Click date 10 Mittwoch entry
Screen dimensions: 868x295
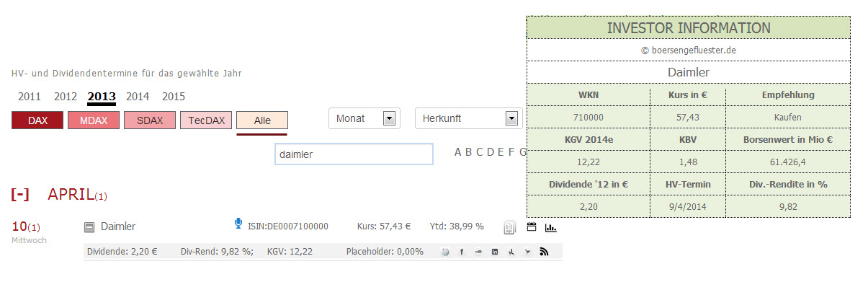click(x=29, y=232)
